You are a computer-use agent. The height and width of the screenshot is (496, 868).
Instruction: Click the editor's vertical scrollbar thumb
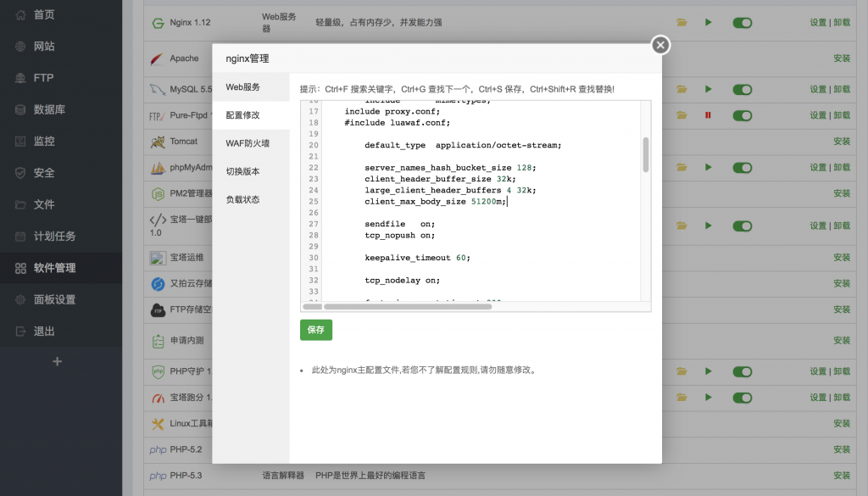coord(646,154)
